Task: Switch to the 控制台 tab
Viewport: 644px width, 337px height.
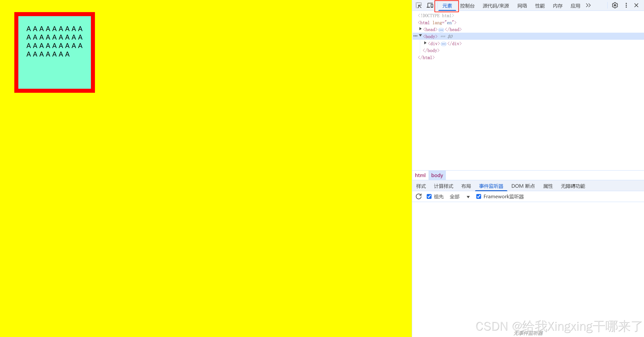Action: tap(467, 6)
